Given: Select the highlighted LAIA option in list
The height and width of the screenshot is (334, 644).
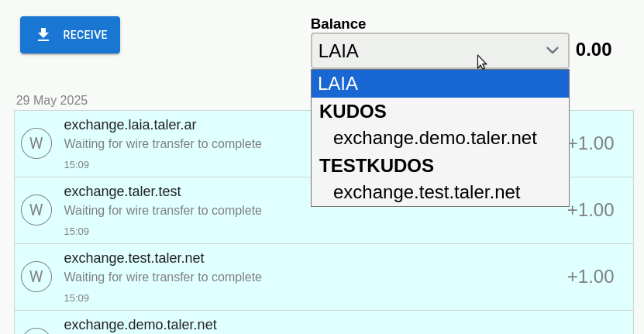Looking at the screenshot, I should pos(439,84).
